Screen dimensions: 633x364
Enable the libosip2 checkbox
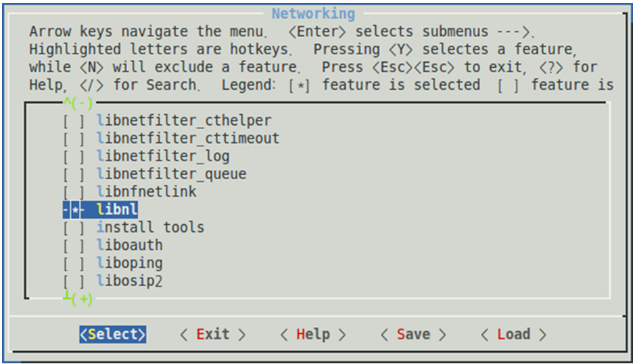click(73, 281)
